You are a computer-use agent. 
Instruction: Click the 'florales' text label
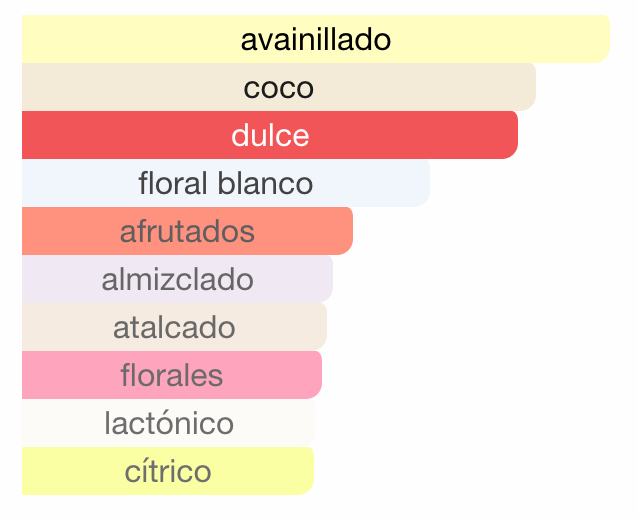(171, 375)
